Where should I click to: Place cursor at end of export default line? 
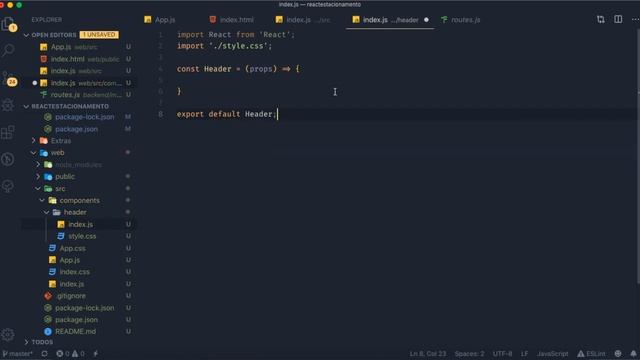click(x=278, y=114)
